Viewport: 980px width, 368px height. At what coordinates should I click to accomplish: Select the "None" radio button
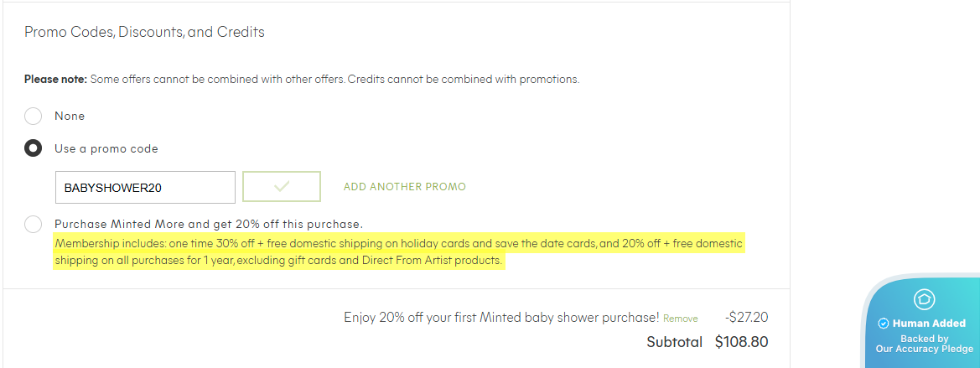tap(34, 116)
